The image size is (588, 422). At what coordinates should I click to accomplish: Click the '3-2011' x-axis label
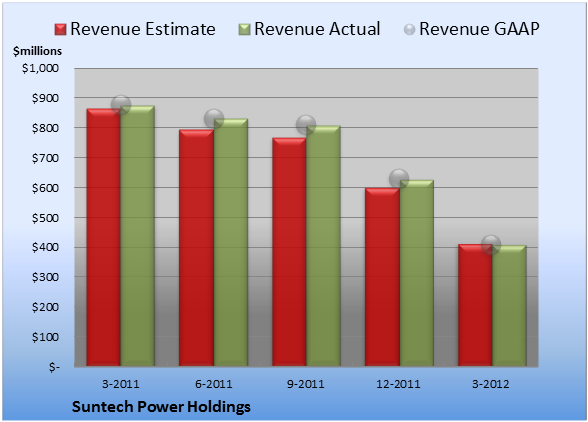(121, 384)
